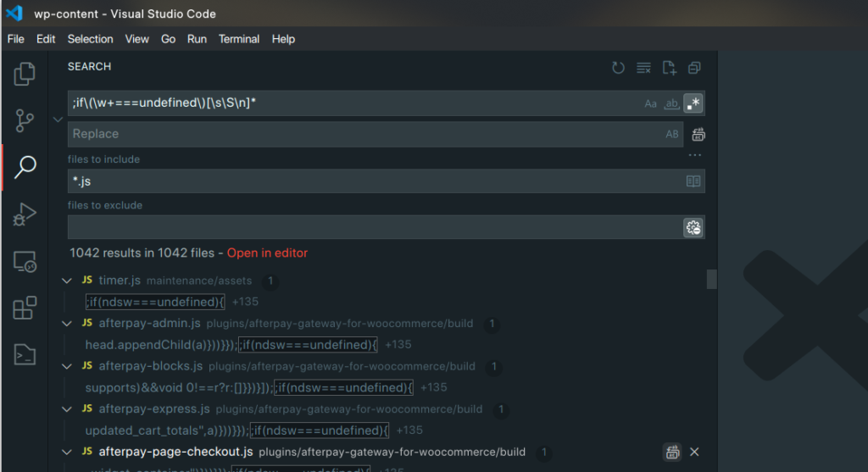Toggle the Replace field chevron
The image size is (868, 472).
(x=58, y=119)
